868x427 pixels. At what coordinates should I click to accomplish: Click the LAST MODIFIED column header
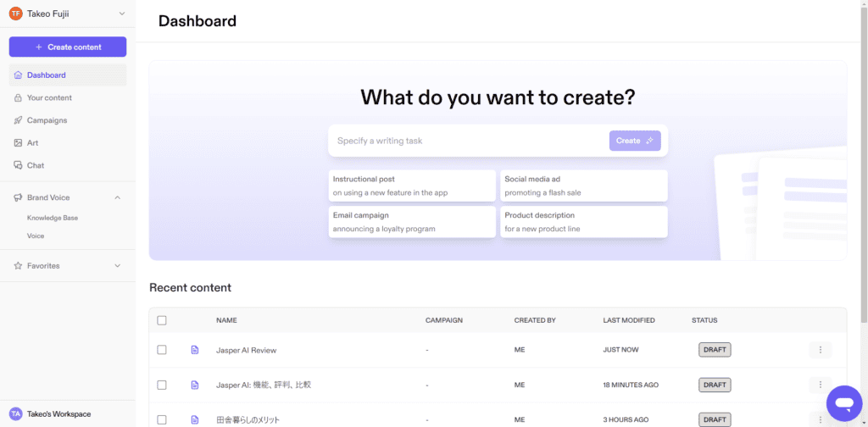click(x=629, y=320)
